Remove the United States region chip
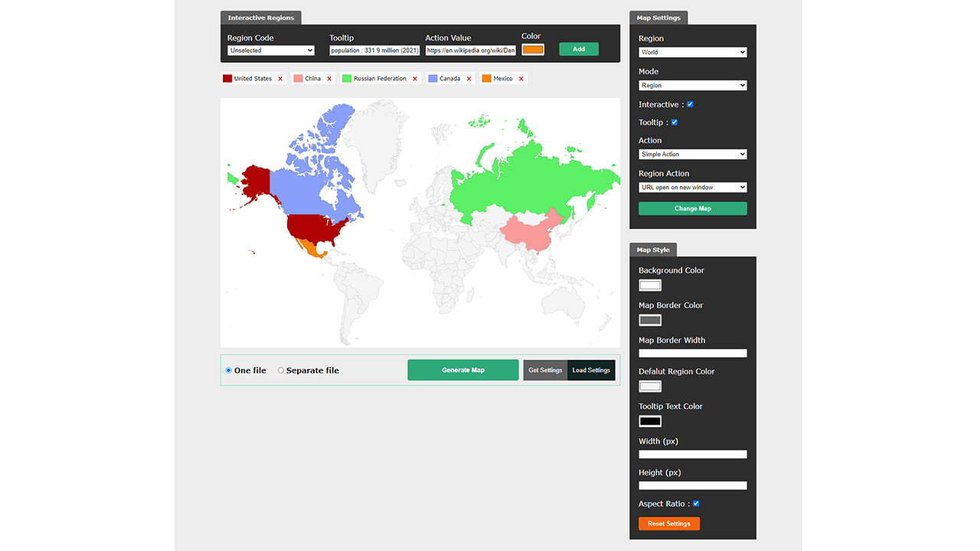980x551 pixels. click(x=279, y=78)
